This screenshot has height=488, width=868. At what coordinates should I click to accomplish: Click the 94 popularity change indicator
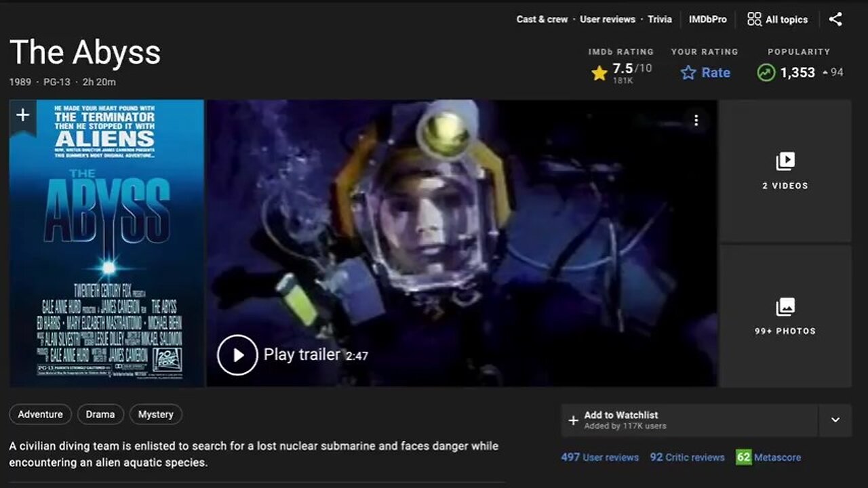click(833, 73)
